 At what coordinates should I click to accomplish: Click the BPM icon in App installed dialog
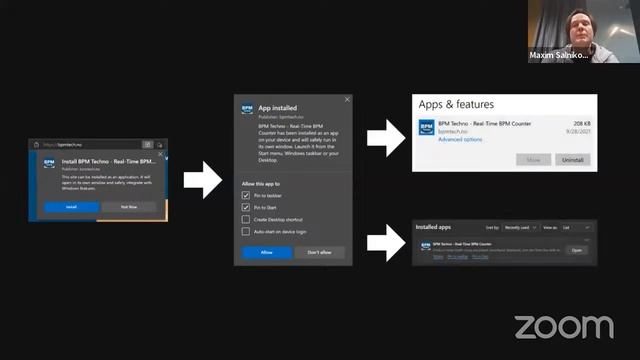click(247, 109)
